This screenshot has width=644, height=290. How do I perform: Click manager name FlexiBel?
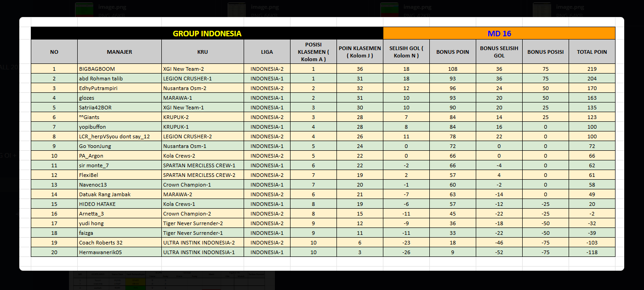89,175
